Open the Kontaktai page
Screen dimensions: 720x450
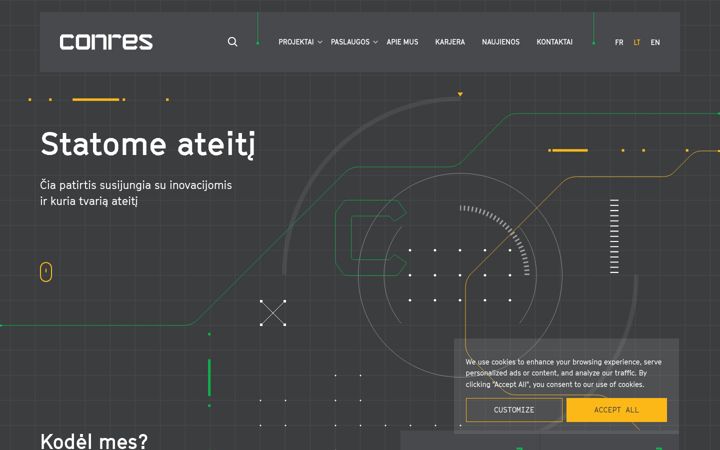point(555,42)
